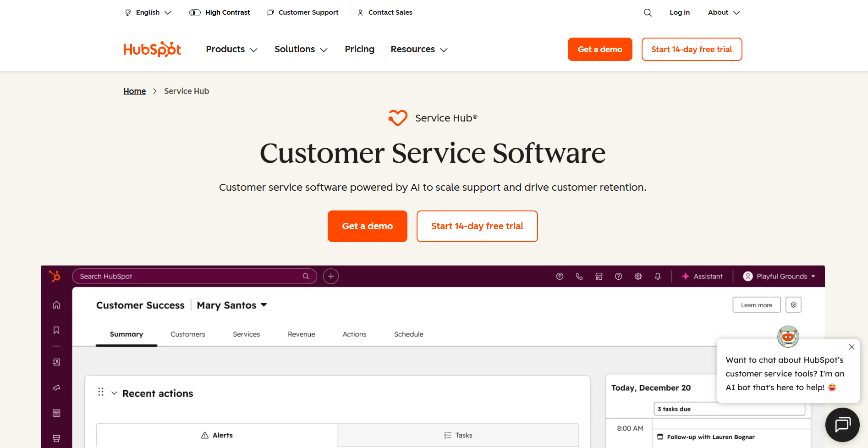Open the notifications bell
868x448 pixels.
pos(658,276)
